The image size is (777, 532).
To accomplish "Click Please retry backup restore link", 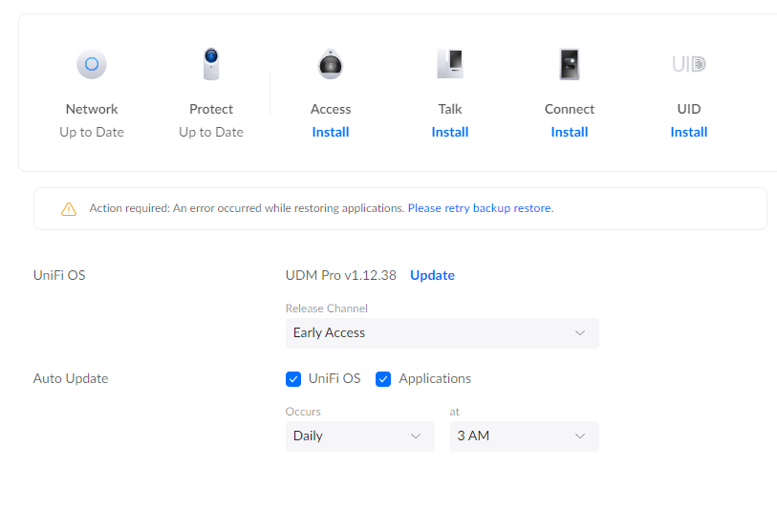I will click(480, 208).
